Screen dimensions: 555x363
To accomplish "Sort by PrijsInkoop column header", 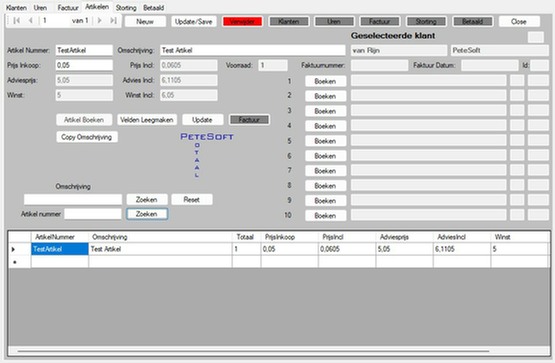I will [290, 237].
